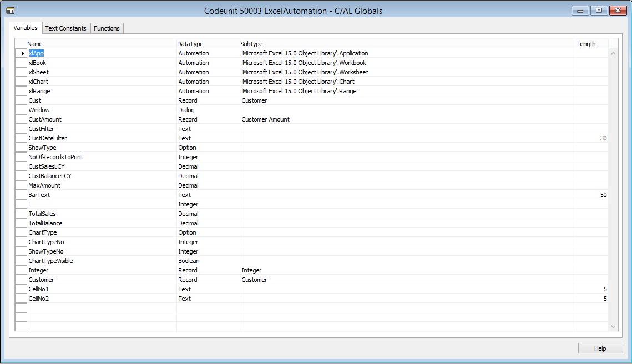Switch to the Text Constants tab
The height and width of the screenshot is (364, 632).
pyautogui.click(x=65, y=28)
